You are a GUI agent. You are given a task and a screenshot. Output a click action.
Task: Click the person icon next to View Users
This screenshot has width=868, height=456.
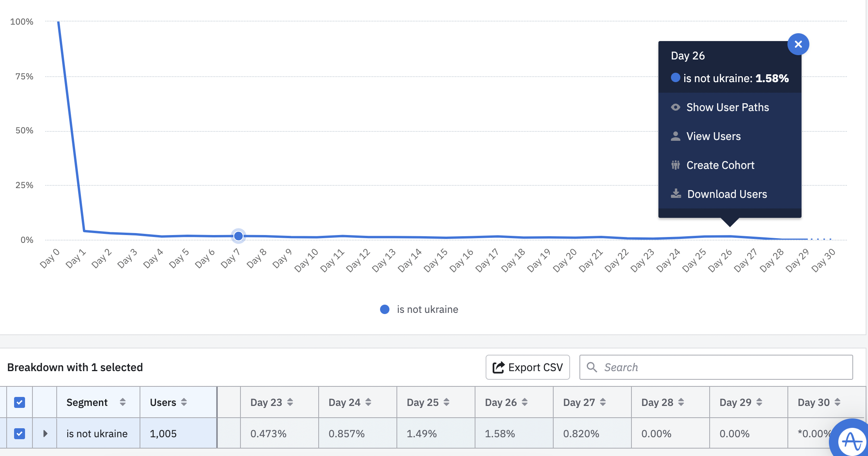tap(675, 136)
